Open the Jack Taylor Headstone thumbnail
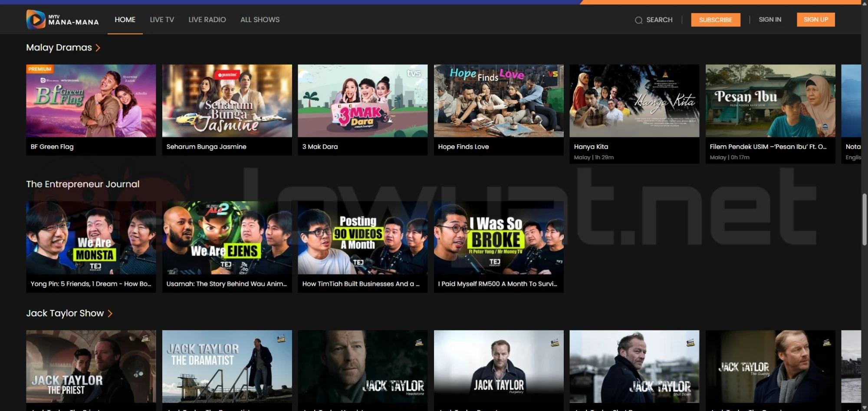 coord(363,367)
